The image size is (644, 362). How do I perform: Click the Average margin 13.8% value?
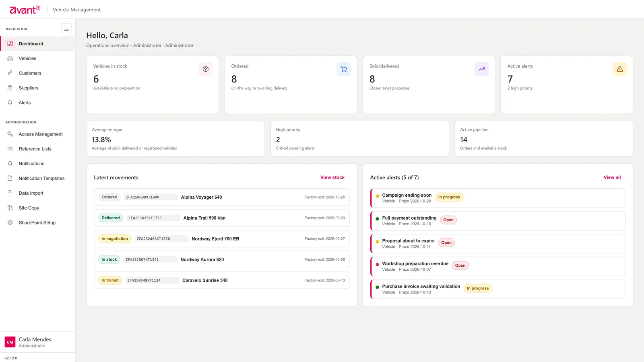(x=101, y=140)
